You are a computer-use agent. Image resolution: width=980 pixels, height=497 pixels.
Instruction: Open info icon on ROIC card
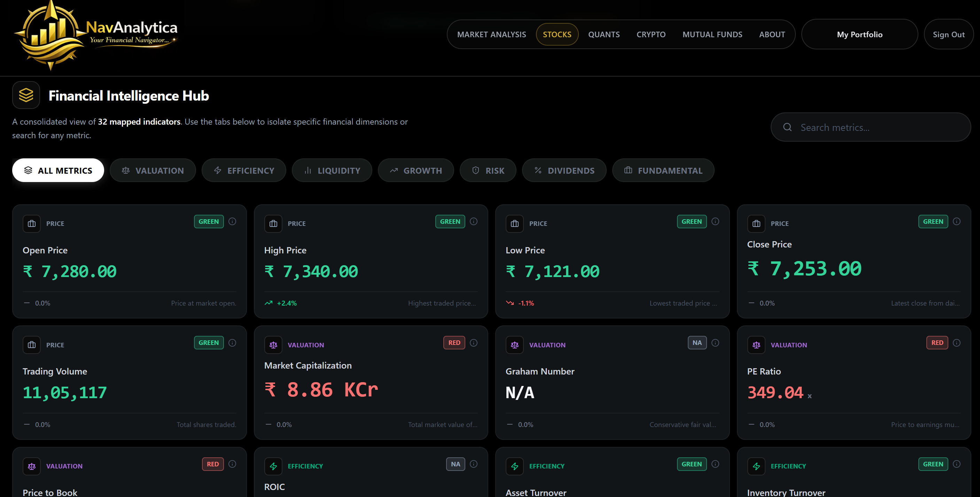coord(474,464)
